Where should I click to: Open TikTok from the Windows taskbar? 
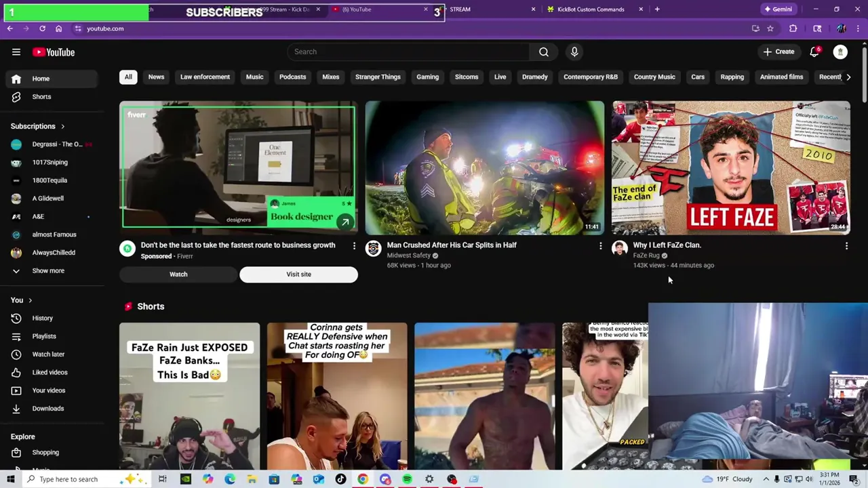[340, 479]
